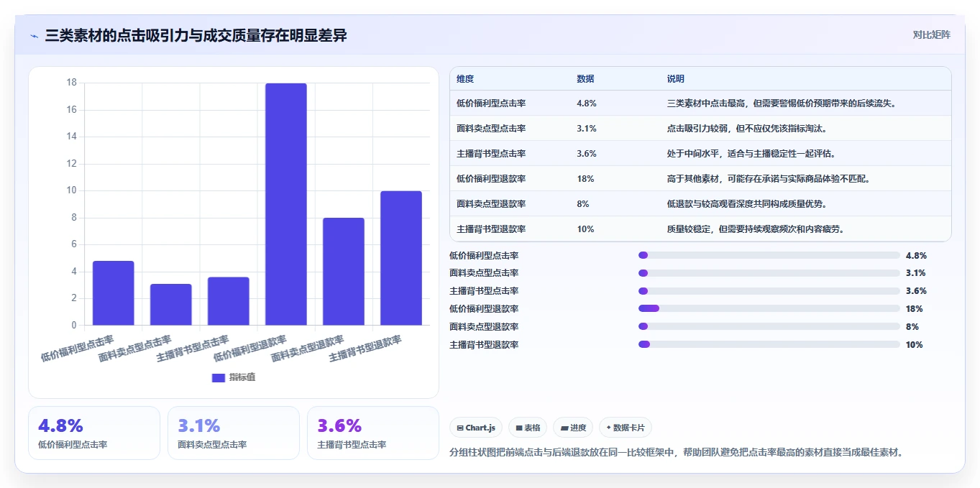Viewport: 980px width, 488px height.
Task: Click the description starting 处于中间水平
Action: coord(751,154)
